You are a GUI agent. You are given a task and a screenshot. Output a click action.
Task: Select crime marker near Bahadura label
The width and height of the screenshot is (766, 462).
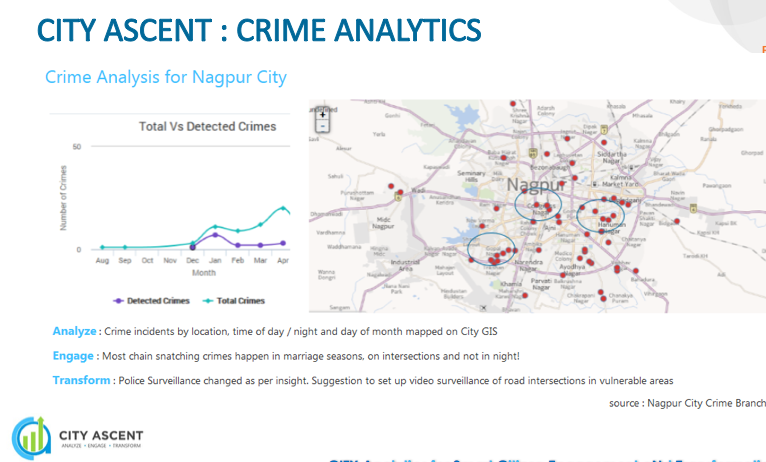(x=636, y=271)
